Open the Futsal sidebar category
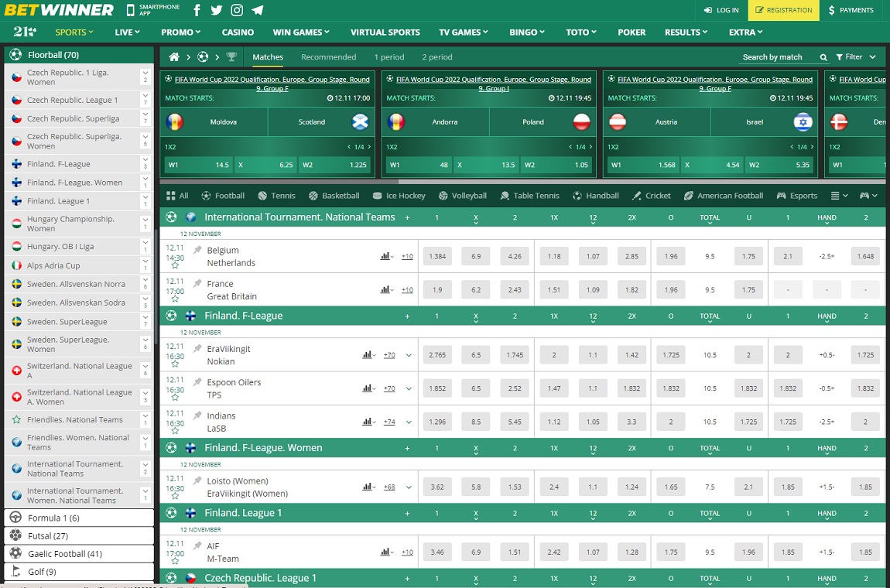 [79, 536]
